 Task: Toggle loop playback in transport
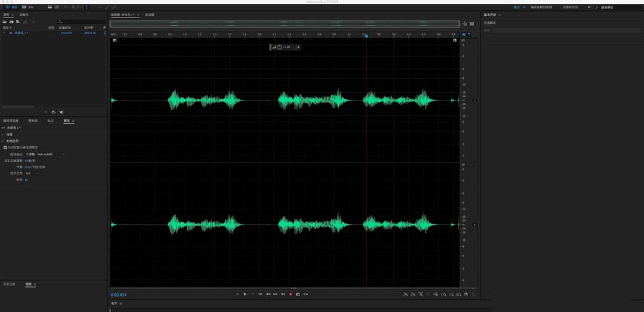(x=298, y=295)
